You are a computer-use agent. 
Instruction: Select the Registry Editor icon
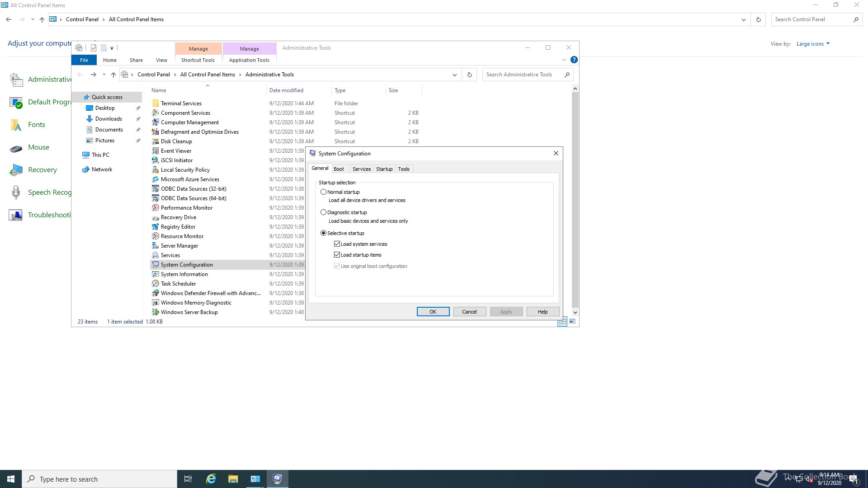point(156,227)
